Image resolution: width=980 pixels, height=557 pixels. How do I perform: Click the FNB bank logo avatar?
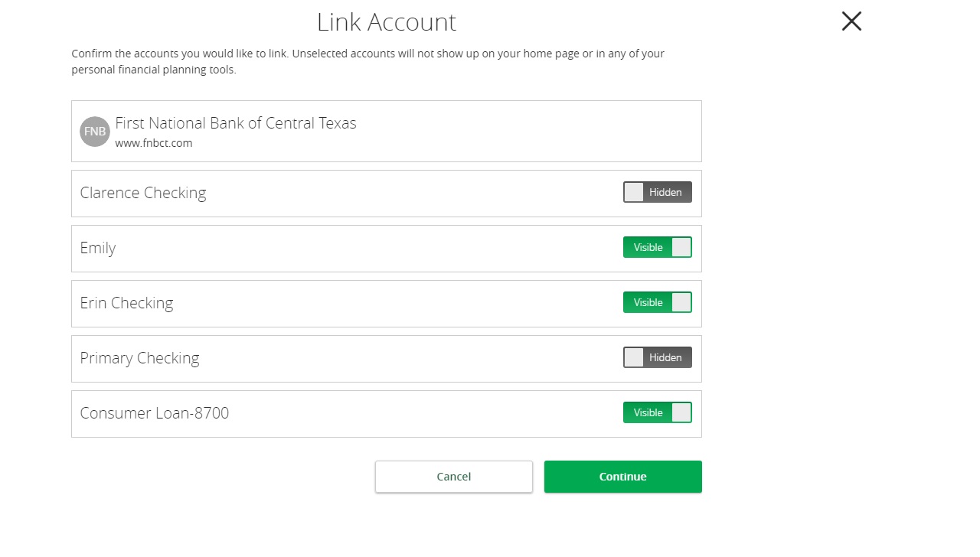(95, 132)
